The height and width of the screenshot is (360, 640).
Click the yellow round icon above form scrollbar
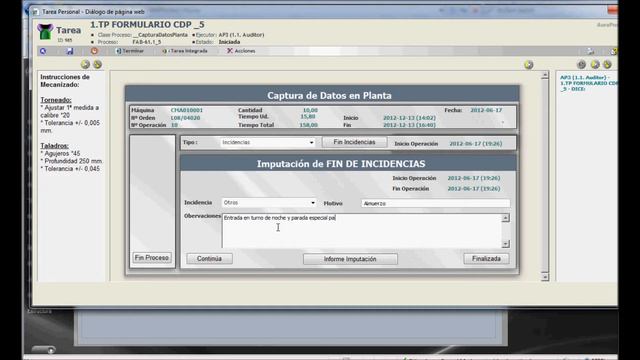coord(529,64)
